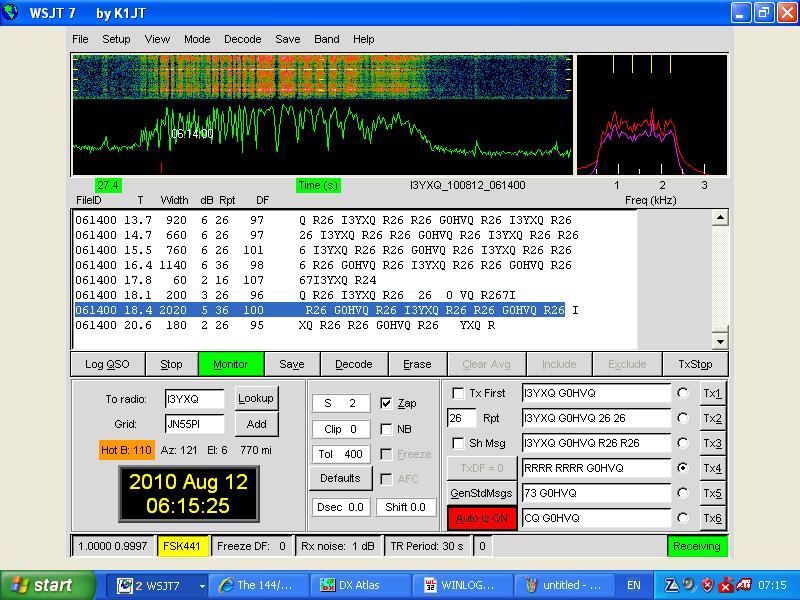Open the Help menu
The height and width of the screenshot is (600, 800).
pos(363,39)
